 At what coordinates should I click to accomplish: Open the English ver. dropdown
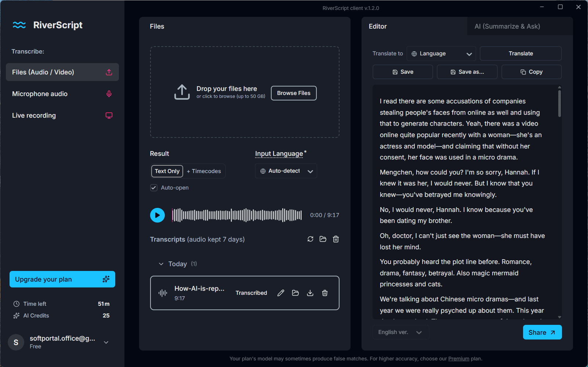pyautogui.click(x=400, y=332)
